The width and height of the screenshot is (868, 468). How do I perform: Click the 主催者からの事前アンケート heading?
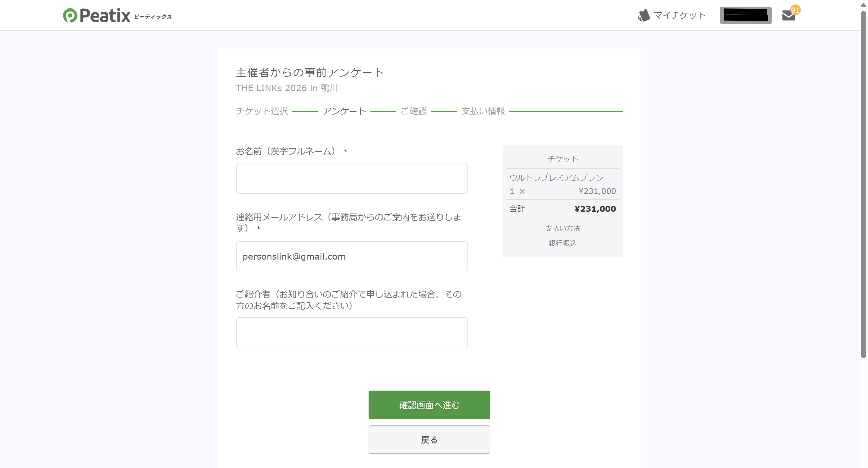click(310, 72)
